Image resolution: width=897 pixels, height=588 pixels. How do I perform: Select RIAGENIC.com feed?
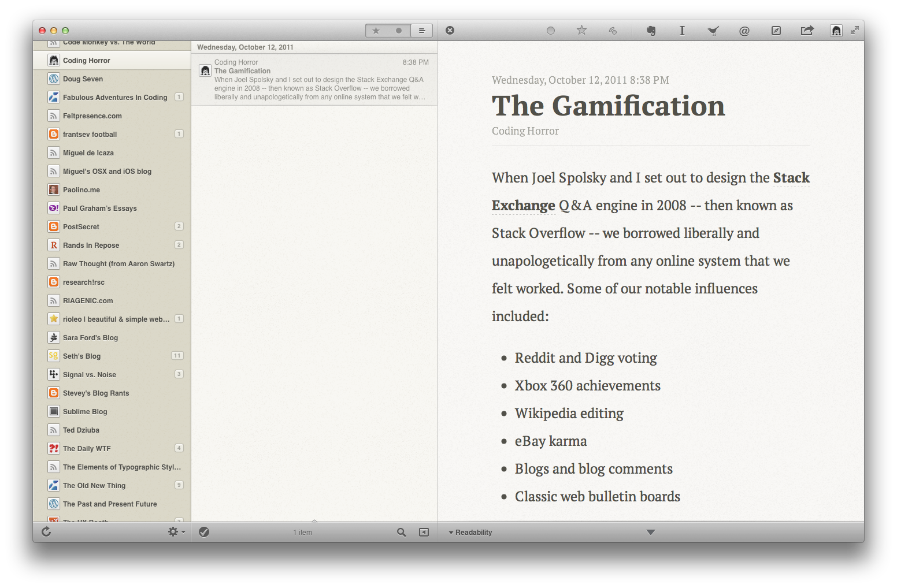click(112, 300)
